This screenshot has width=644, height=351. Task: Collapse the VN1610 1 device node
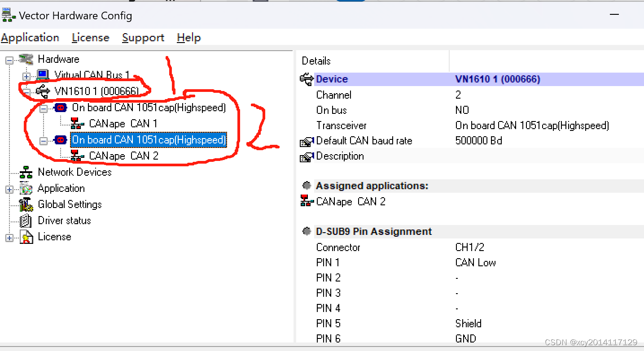26,92
